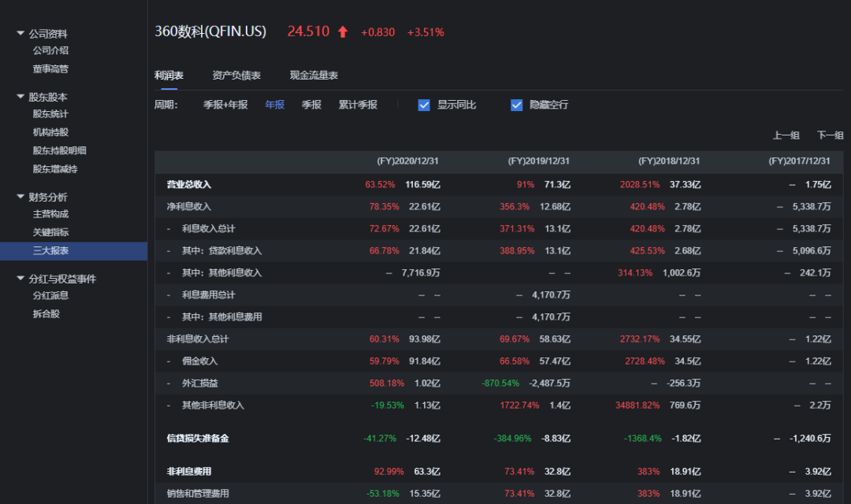This screenshot has height=504, width=851.
Task: Click (FY)2017/12/31 column header
Action: 799,161
